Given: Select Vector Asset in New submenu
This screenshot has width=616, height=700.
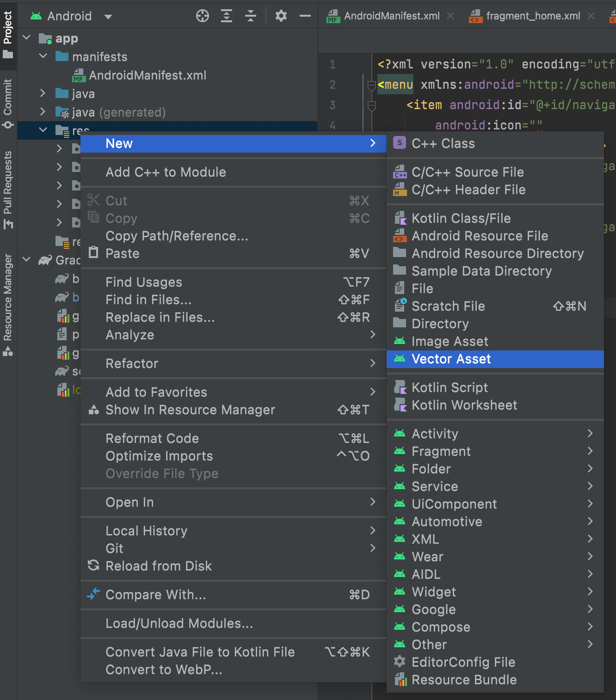Looking at the screenshot, I should coord(495,359).
